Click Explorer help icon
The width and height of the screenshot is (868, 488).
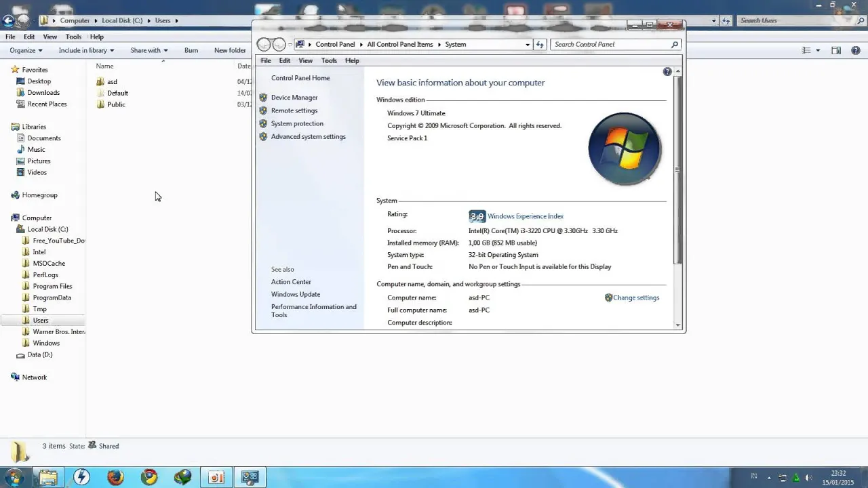855,50
